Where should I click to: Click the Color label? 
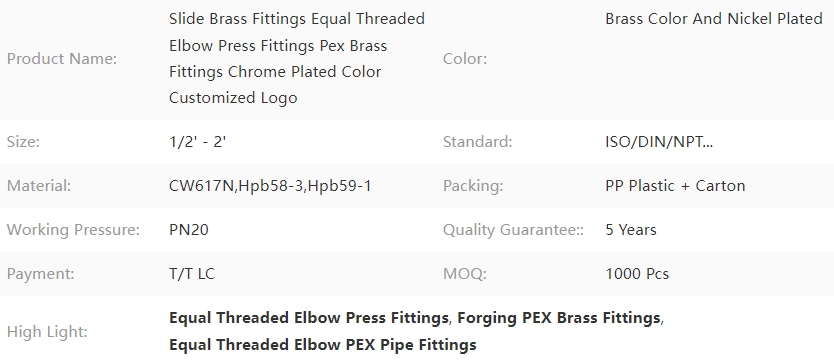click(465, 58)
